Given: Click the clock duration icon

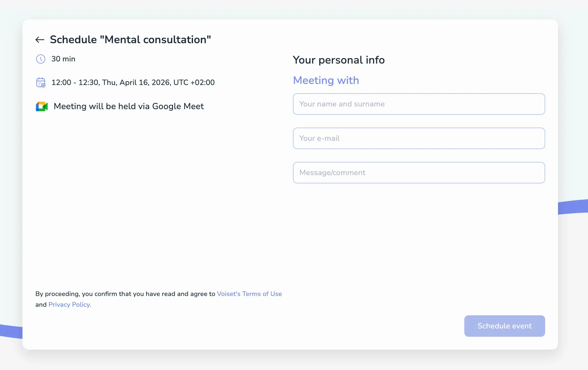Looking at the screenshot, I should pyautogui.click(x=41, y=59).
